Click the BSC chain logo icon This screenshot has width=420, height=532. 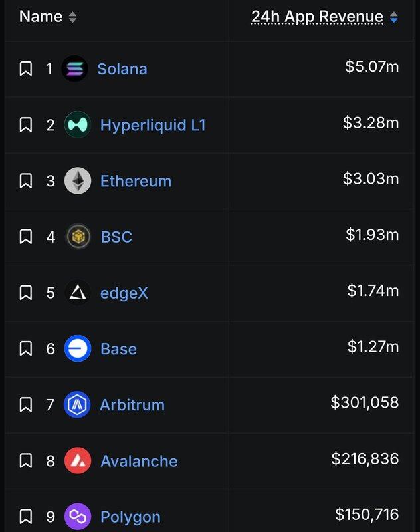(x=78, y=237)
